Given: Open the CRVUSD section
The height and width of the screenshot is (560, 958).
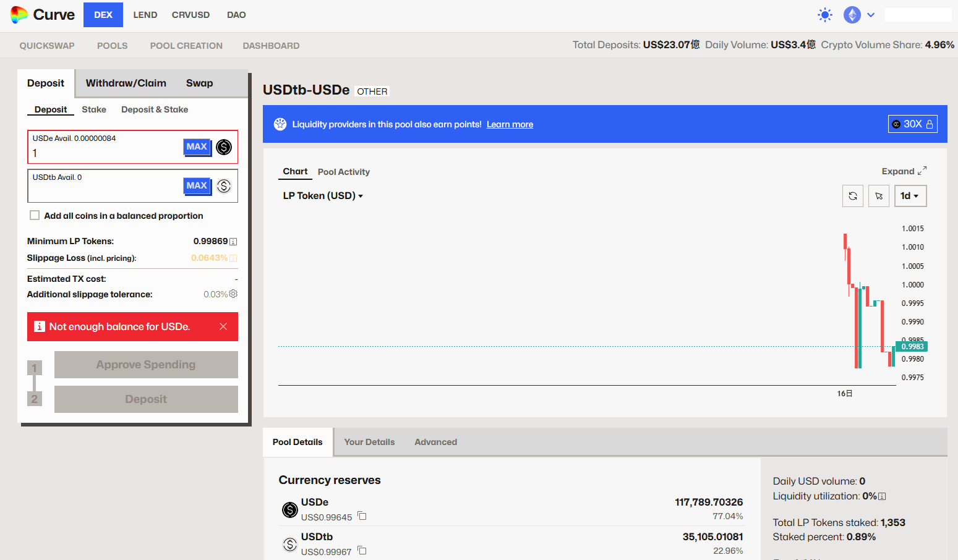Looking at the screenshot, I should point(190,15).
